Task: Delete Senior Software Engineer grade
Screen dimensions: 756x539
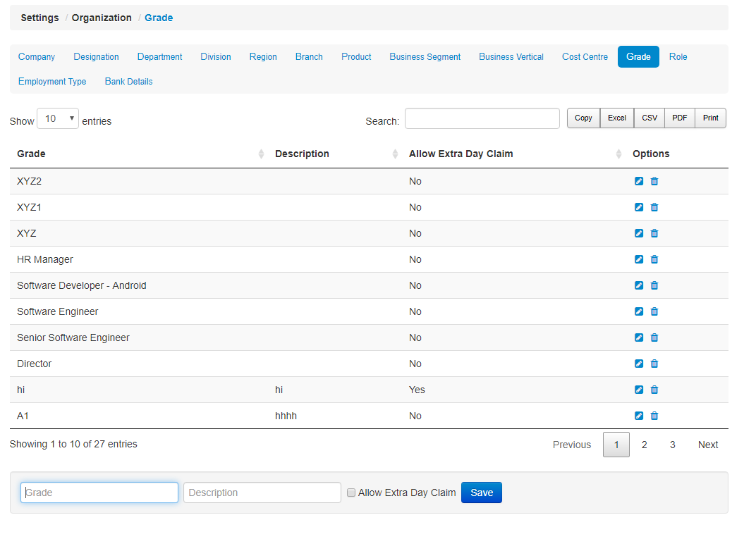Action: tap(654, 337)
